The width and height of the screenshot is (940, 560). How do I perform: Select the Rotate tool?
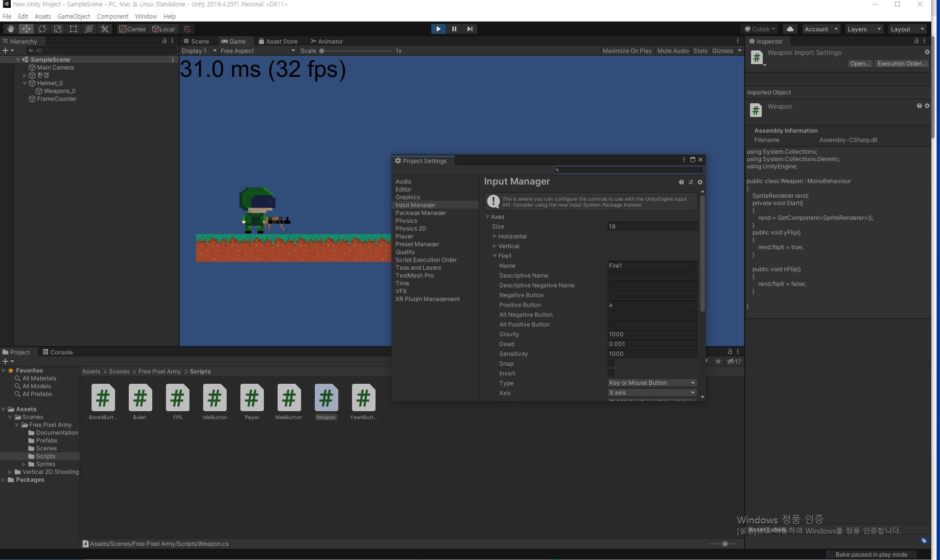pyautogui.click(x=42, y=29)
